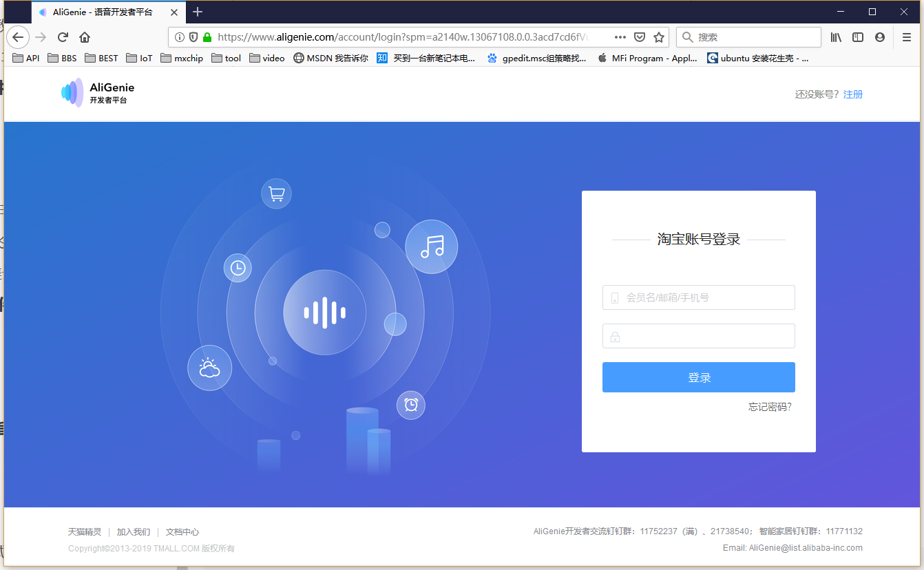Open the browser home page
This screenshot has height=570, width=924.
[x=85, y=37]
